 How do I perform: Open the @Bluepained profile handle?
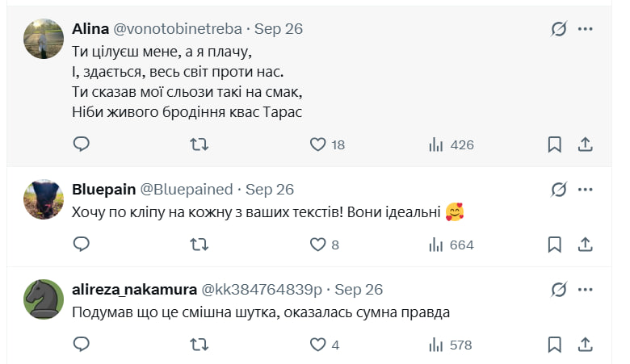(x=187, y=190)
